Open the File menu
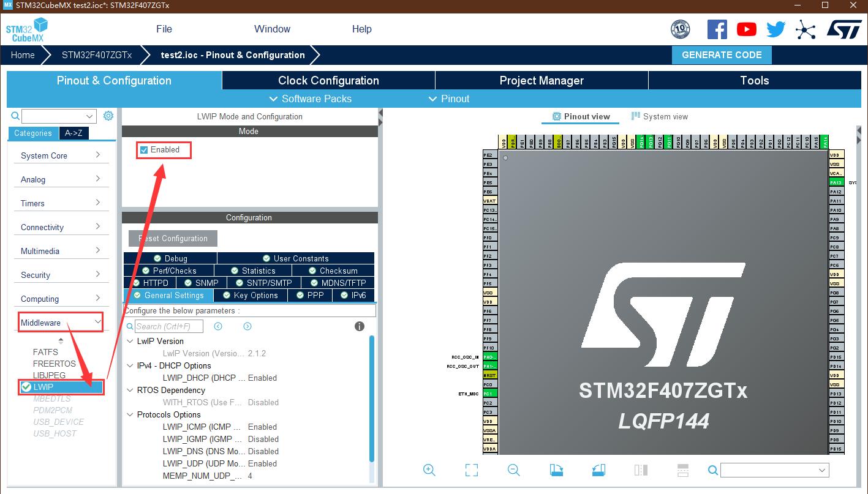 (x=164, y=29)
